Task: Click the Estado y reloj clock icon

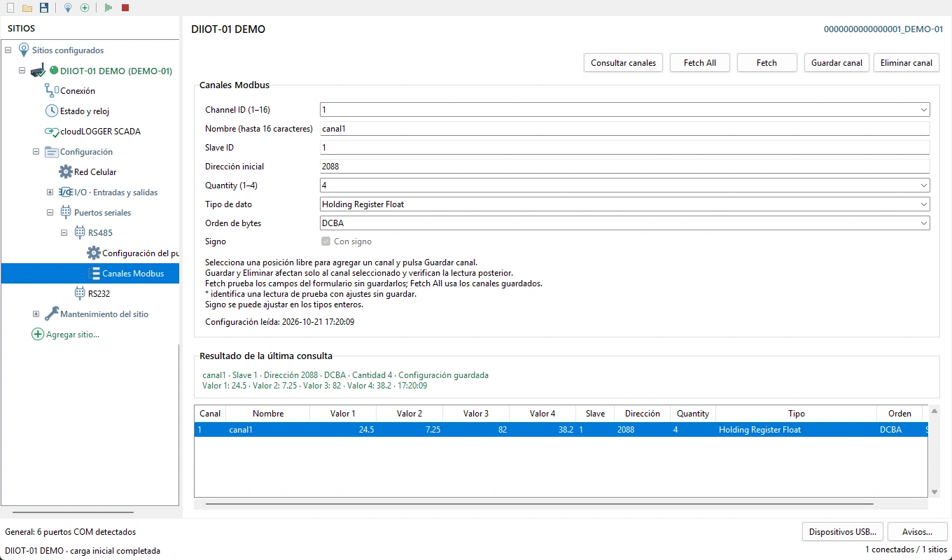Action: 52,111
